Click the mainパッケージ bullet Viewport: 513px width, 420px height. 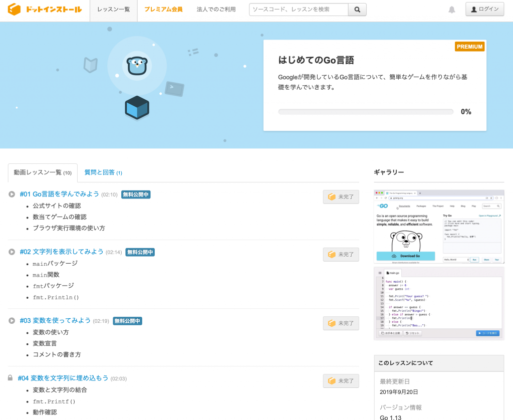coord(55,264)
